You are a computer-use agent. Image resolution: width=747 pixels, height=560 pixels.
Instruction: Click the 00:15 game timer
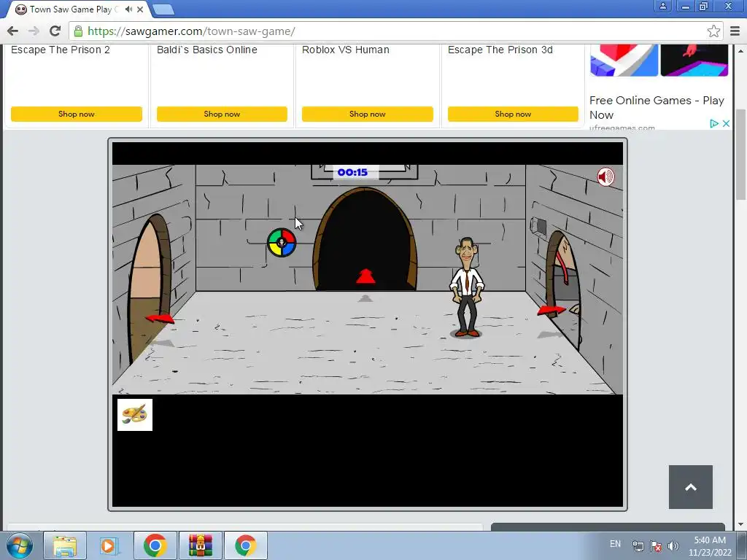click(352, 172)
